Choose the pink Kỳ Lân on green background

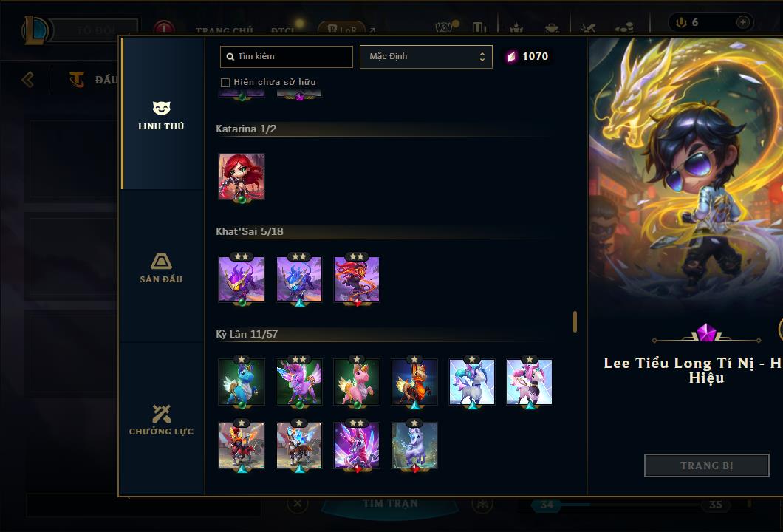[x=357, y=382]
